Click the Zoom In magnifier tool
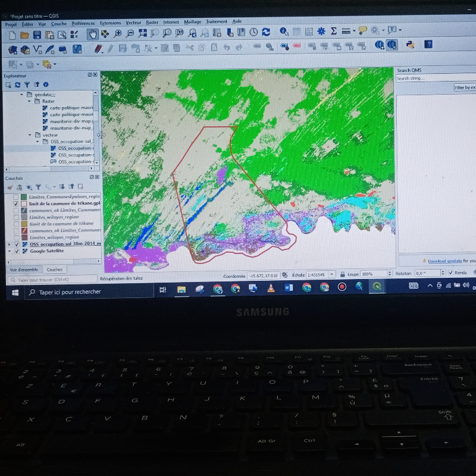 [x=118, y=33]
